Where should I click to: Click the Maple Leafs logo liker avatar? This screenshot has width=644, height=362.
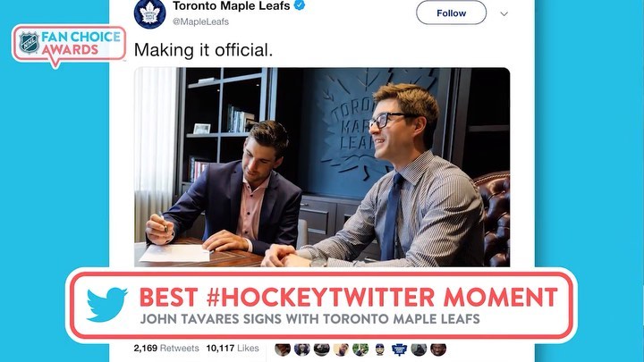400,349
